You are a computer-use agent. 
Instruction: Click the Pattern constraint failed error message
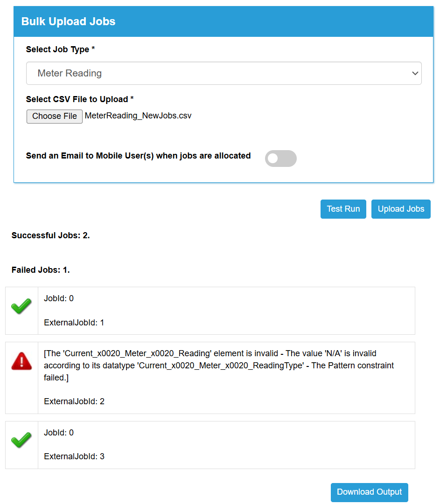(x=219, y=366)
